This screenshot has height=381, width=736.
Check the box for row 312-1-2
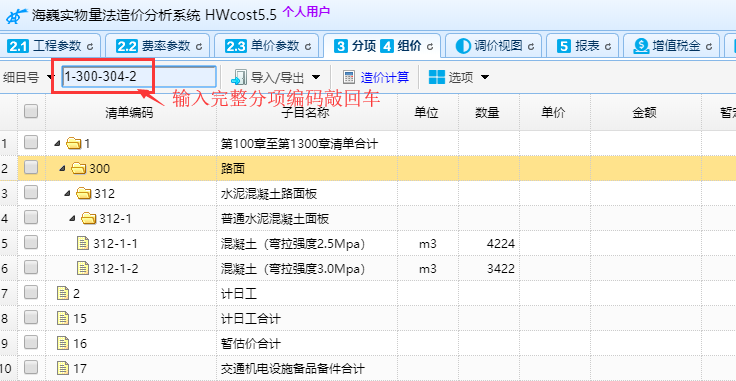click(x=31, y=267)
